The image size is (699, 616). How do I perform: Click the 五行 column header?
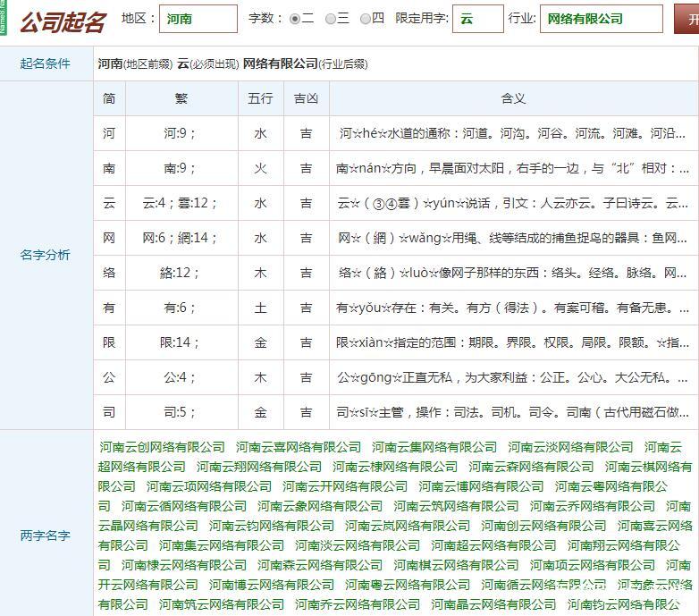pos(261,98)
